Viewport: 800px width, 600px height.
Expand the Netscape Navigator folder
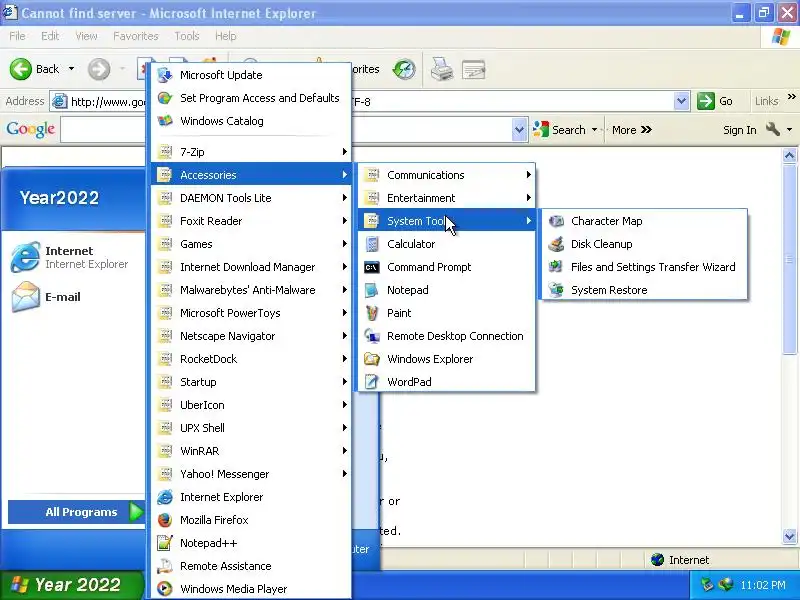[x=251, y=336]
